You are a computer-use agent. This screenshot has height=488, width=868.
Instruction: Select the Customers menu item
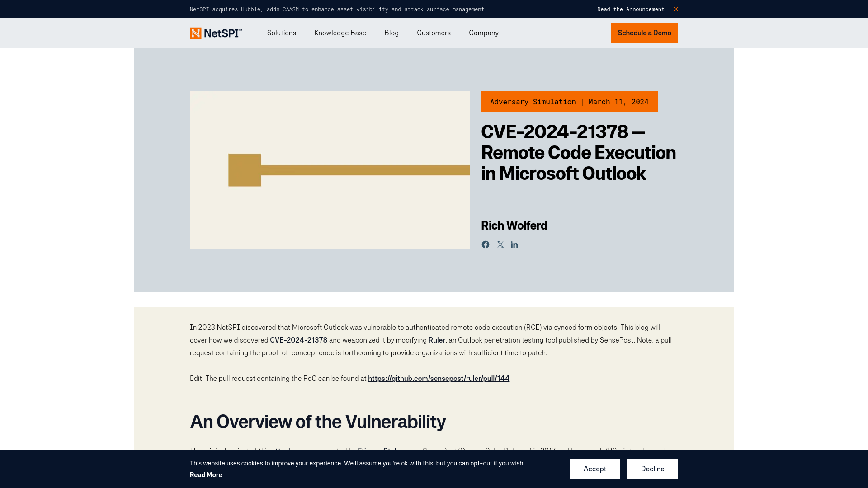(x=434, y=33)
